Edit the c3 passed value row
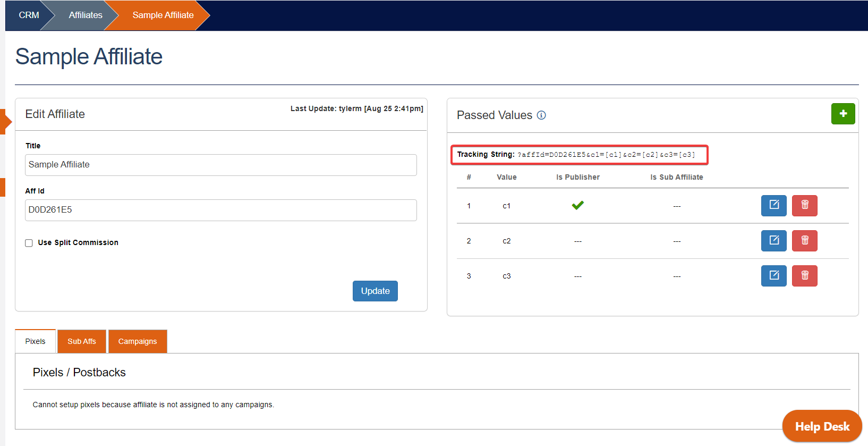Viewport: 868px width, 446px height. coord(773,276)
